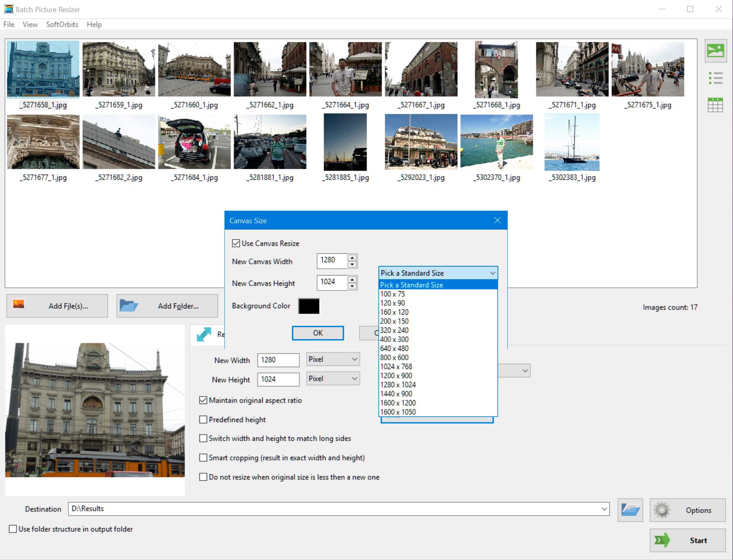Viewport: 733px width, 560px height.
Task: Close the Canvas Size dialog
Action: tap(497, 220)
